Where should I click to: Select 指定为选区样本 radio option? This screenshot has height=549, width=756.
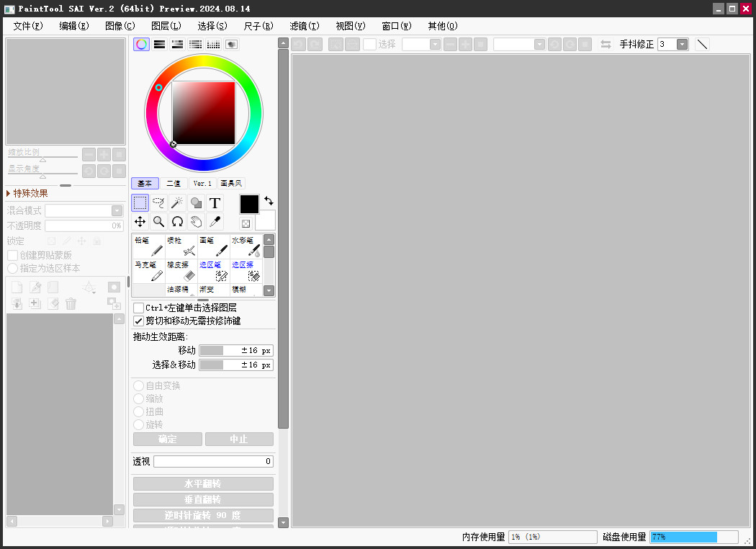(x=12, y=268)
